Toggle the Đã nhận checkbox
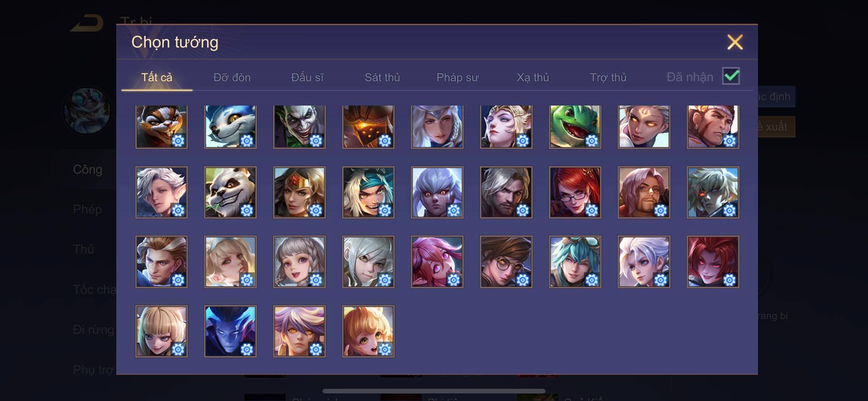The image size is (868, 401). (x=731, y=76)
